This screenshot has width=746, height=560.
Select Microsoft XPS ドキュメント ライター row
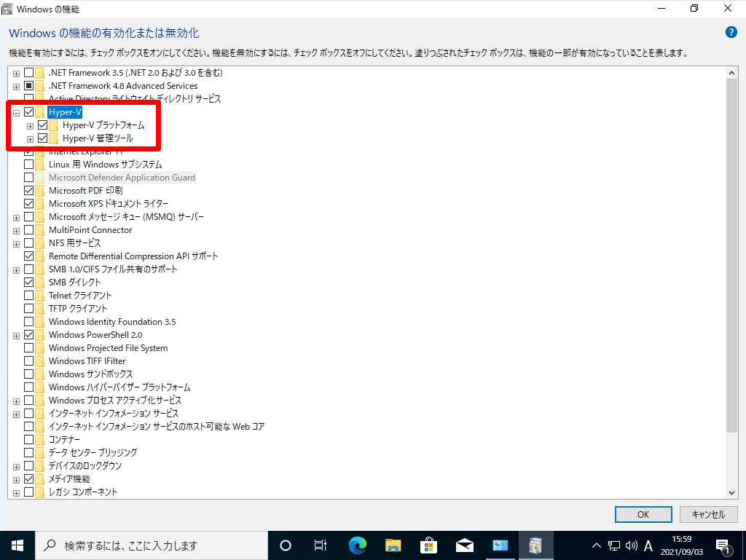click(109, 203)
